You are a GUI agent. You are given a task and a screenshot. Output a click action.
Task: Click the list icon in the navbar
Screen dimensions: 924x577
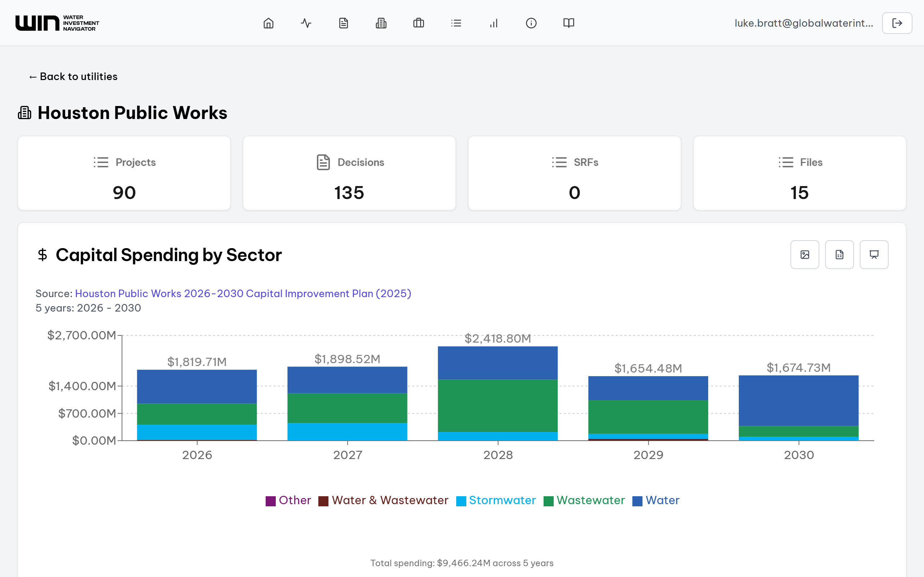(456, 23)
